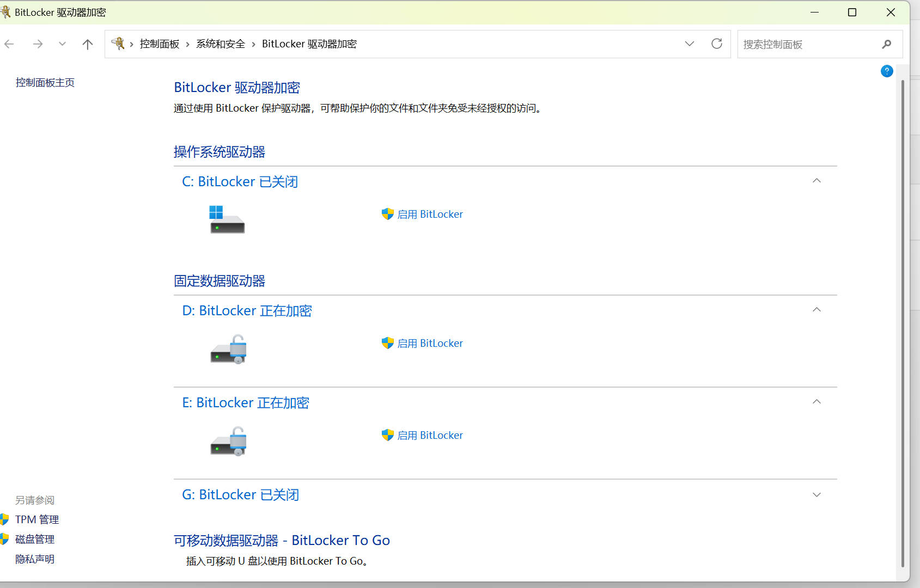Click the back navigation arrow
Viewport: 920px width, 588px height.
(x=9, y=44)
